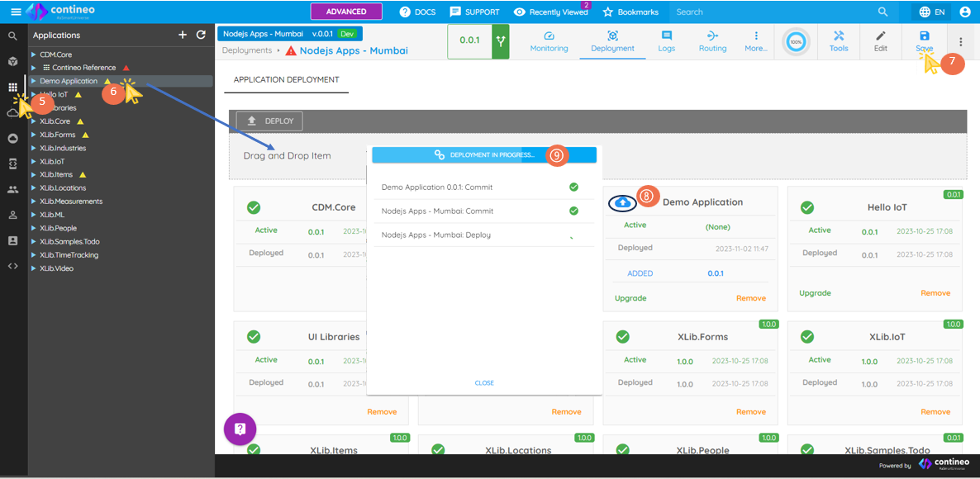Screen dimensions: 980x479
Task: Click the Save disk icon
Action: pyautogui.click(x=924, y=36)
